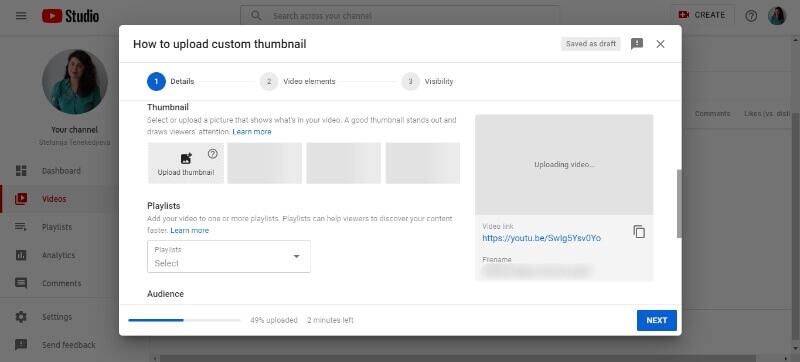This screenshot has width=800, height=362.
Task: Select the first auto-generated thumbnail placeholder
Action: (x=264, y=163)
